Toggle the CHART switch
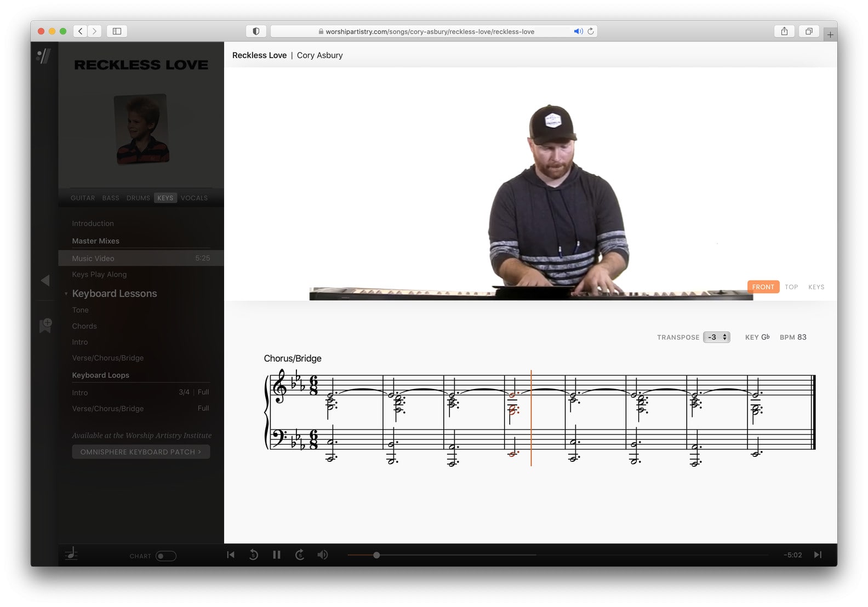Screen dimensions: 868x607 click(x=165, y=556)
